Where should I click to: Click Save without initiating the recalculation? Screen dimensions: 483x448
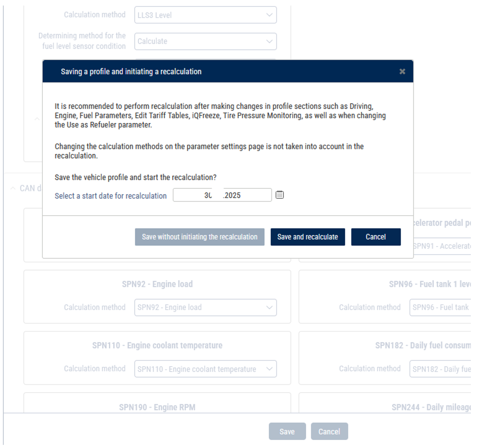tap(200, 237)
